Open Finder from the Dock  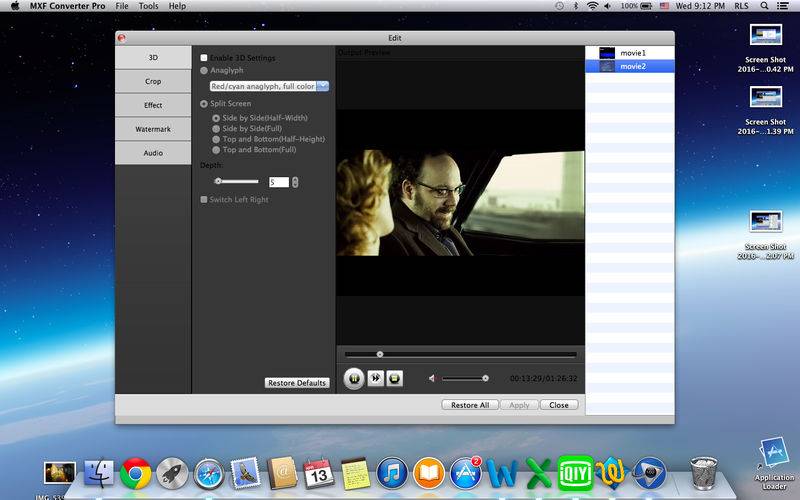(x=98, y=473)
